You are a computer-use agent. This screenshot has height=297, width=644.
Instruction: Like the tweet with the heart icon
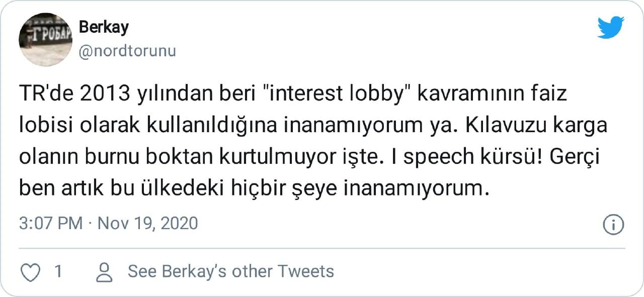[32, 272]
